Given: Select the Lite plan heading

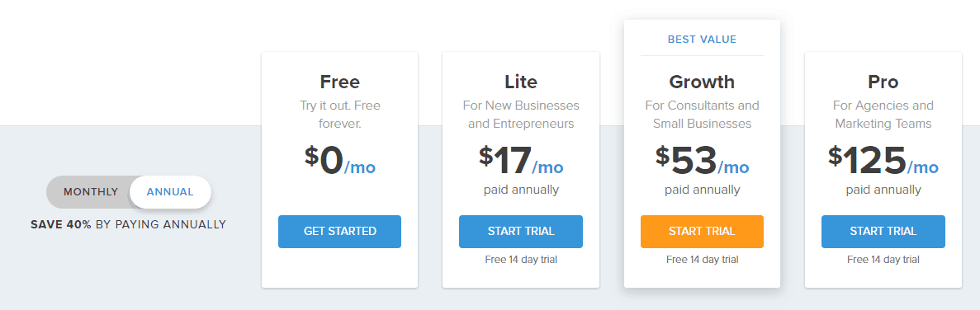Looking at the screenshot, I should click(521, 82).
